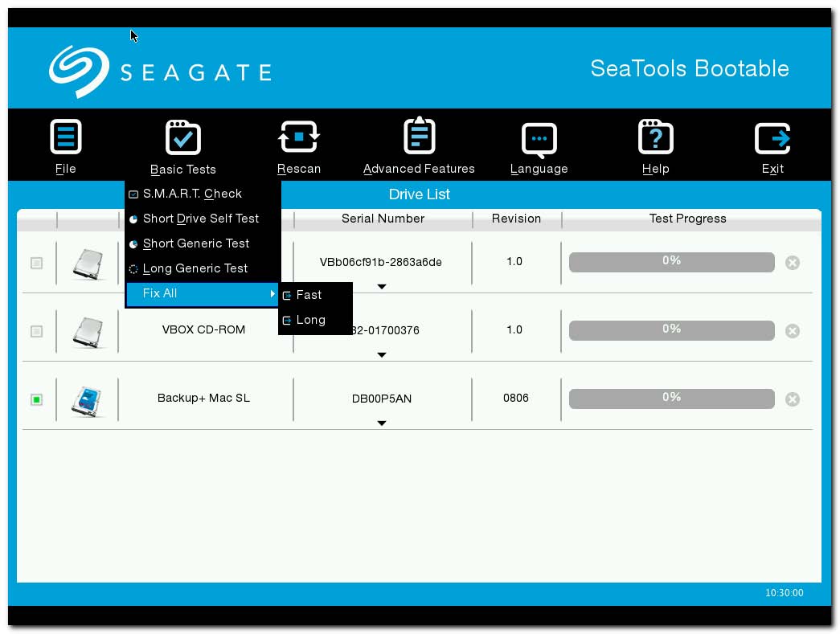
Task: Click the Long Generic Test spinner icon
Action: tap(133, 269)
